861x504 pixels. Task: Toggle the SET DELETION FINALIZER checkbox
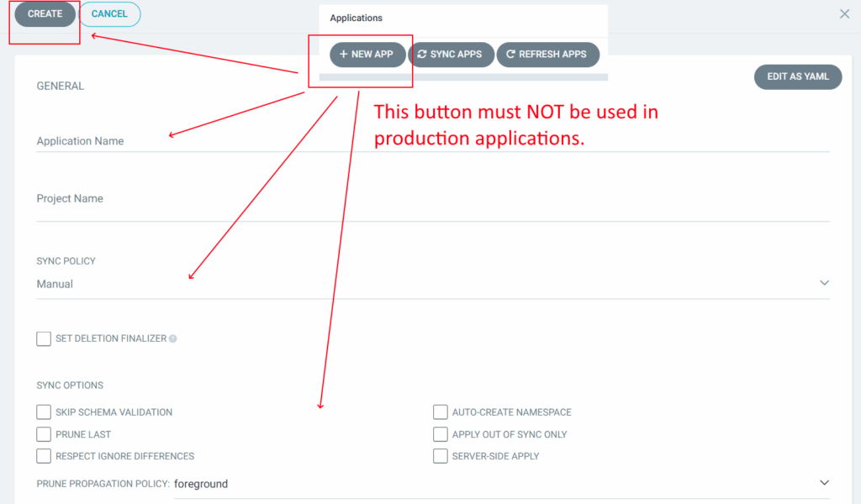(x=43, y=338)
